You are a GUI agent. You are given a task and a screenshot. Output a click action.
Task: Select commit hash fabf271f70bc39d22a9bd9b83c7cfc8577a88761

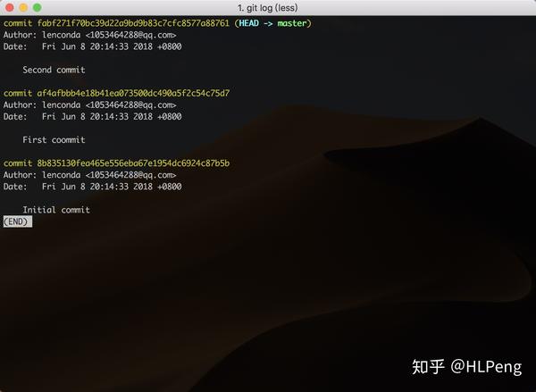(133, 23)
